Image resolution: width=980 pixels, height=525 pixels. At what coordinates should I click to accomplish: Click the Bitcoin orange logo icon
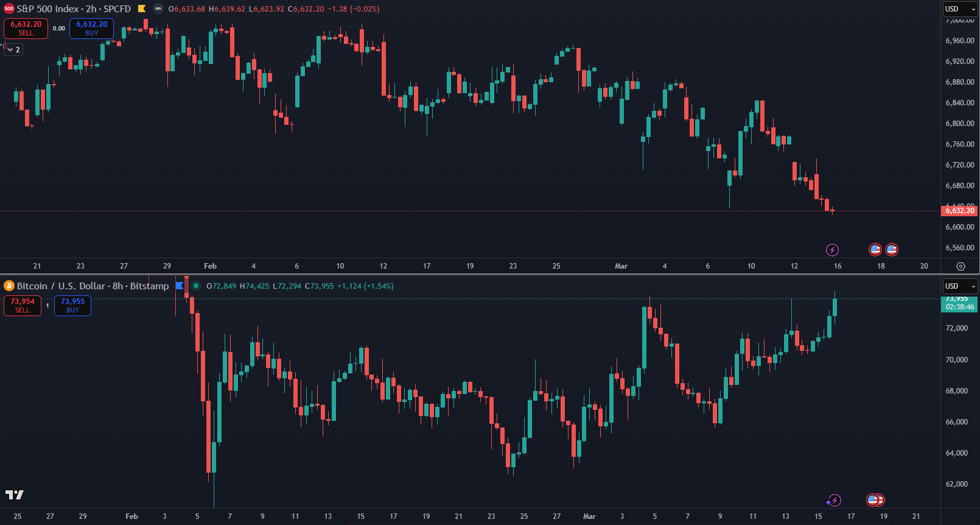pos(9,286)
